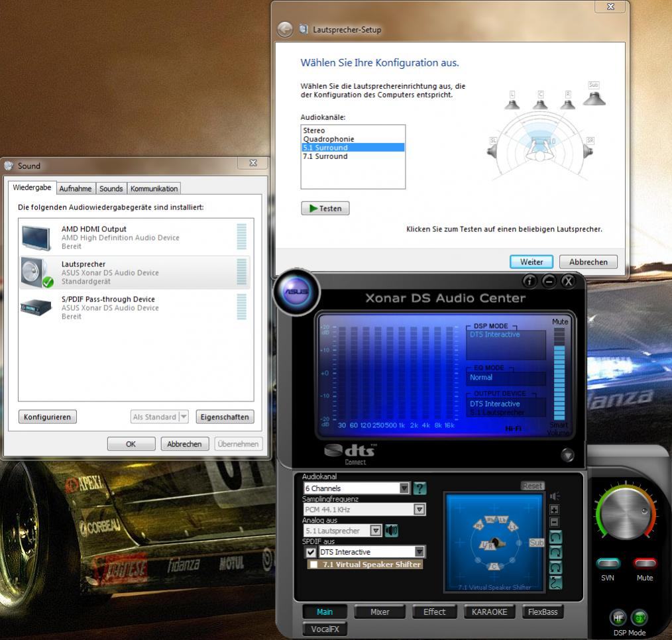672x640 pixels.
Task: Open Eigenschaften in Sound dialog
Action: coord(225,417)
